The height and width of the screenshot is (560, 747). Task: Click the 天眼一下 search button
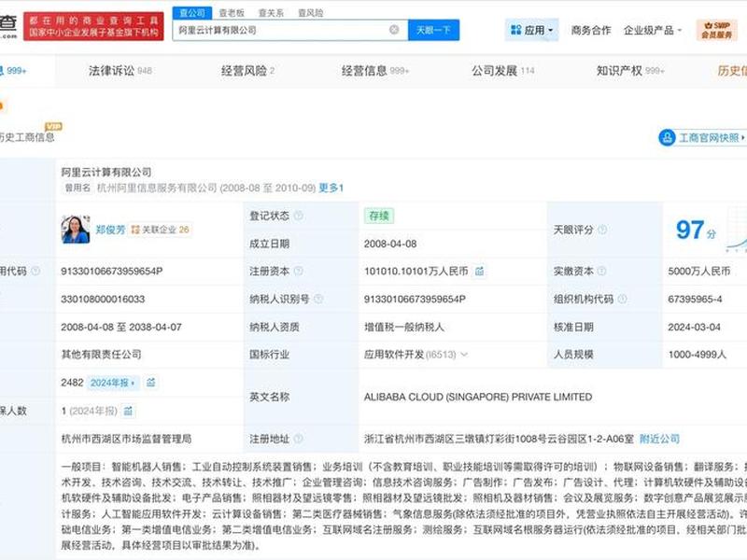click(x=433, y=30)
